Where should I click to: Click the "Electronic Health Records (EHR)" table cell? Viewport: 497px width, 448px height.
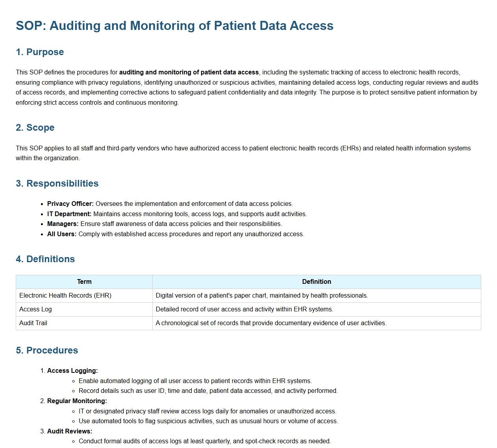pos(65,296)
